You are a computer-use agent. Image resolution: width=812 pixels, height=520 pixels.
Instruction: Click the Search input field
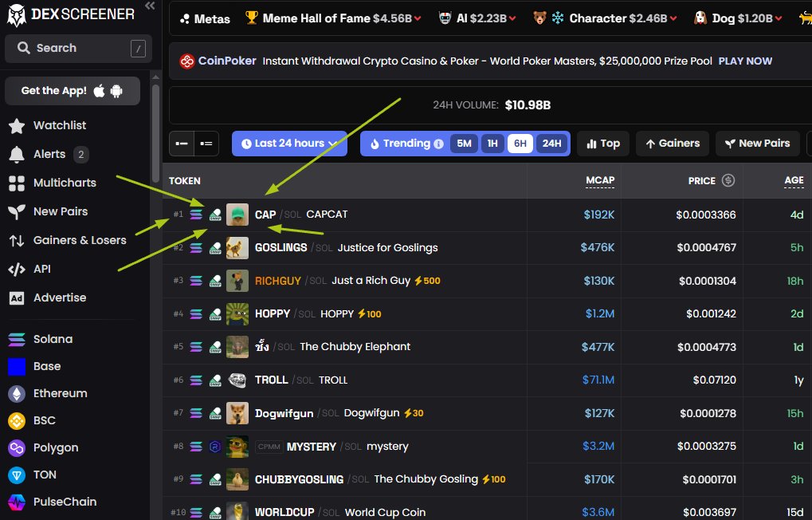click(78, 48)
